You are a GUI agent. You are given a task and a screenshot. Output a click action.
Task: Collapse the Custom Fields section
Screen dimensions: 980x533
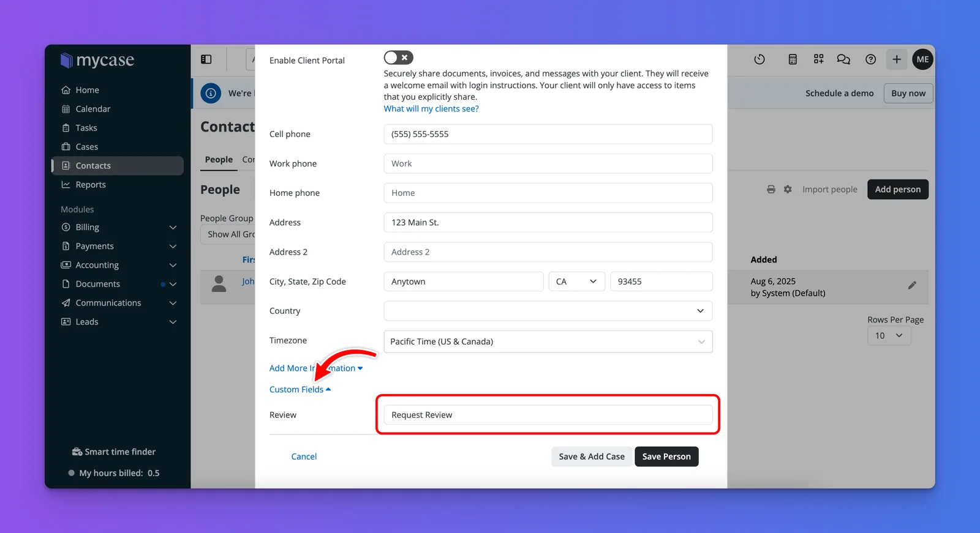pos(300,390)
